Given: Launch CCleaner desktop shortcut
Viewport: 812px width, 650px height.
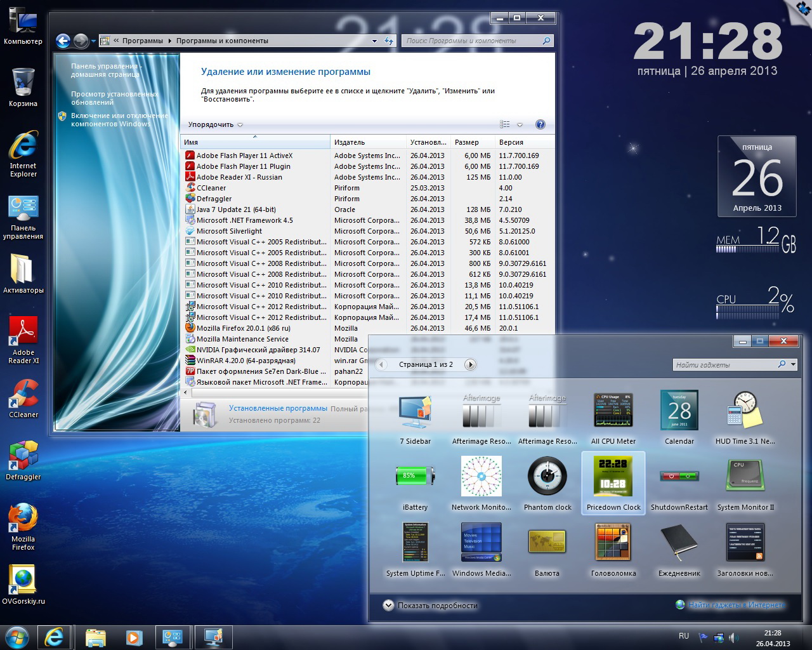Looking at the screenshot, I should [23, 399].
